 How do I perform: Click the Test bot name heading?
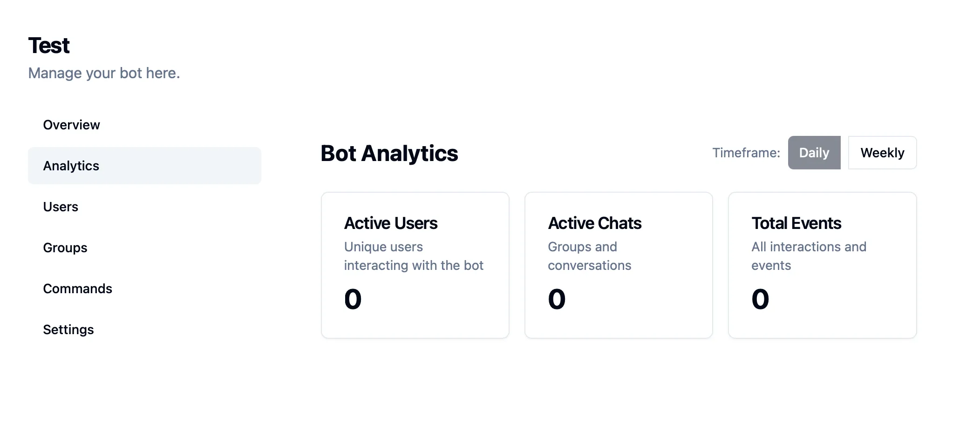pos(49,46)
